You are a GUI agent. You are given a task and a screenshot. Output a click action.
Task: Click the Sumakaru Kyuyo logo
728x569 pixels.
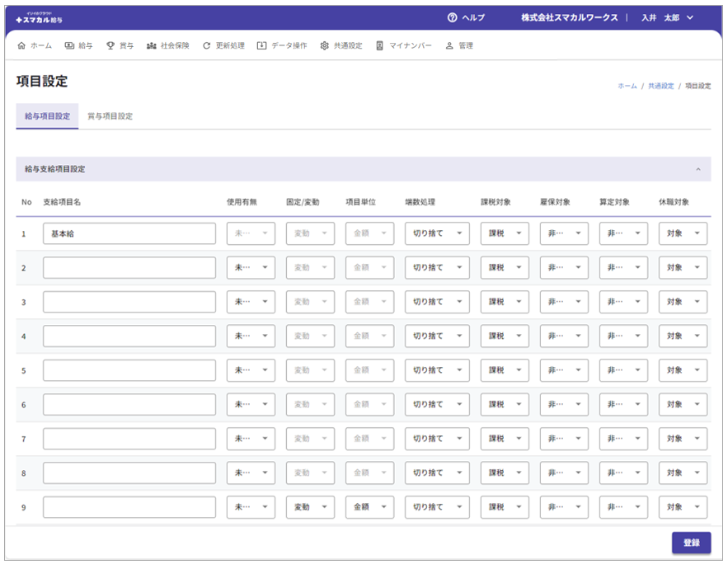39,17
